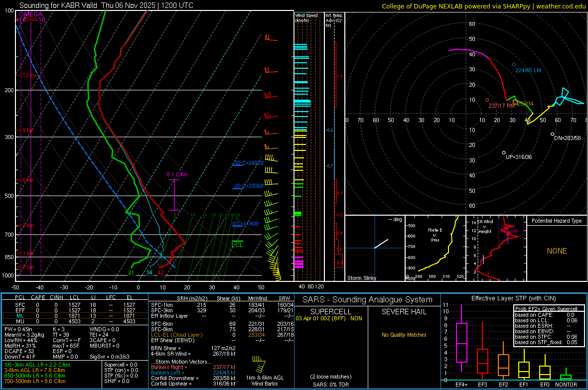Click the BRN Shear = 127 m2/s2 line
588x390 pixels.
(193, 348)
